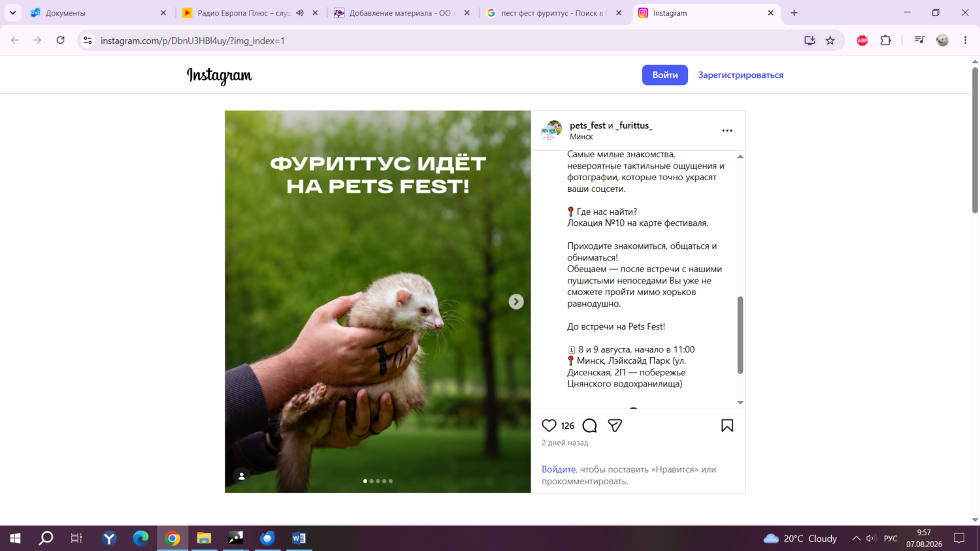Open the media controls icon in Chrome
The height and width of the screenshot is (551, 980).
(919, 40)
